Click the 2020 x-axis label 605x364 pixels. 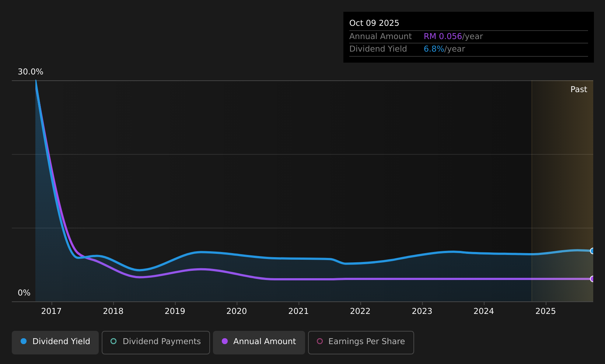[x=237, y=311]
